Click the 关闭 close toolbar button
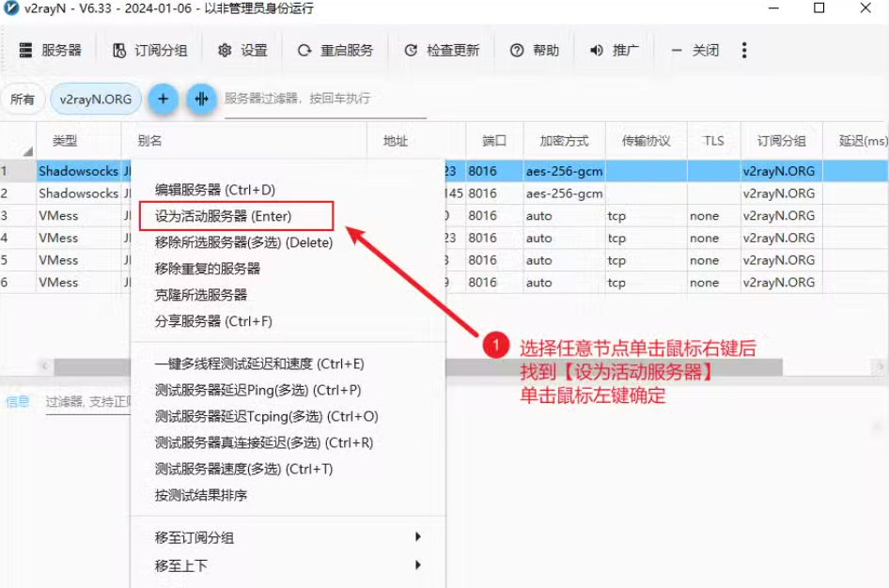889x588 pixels. (694, 51)
